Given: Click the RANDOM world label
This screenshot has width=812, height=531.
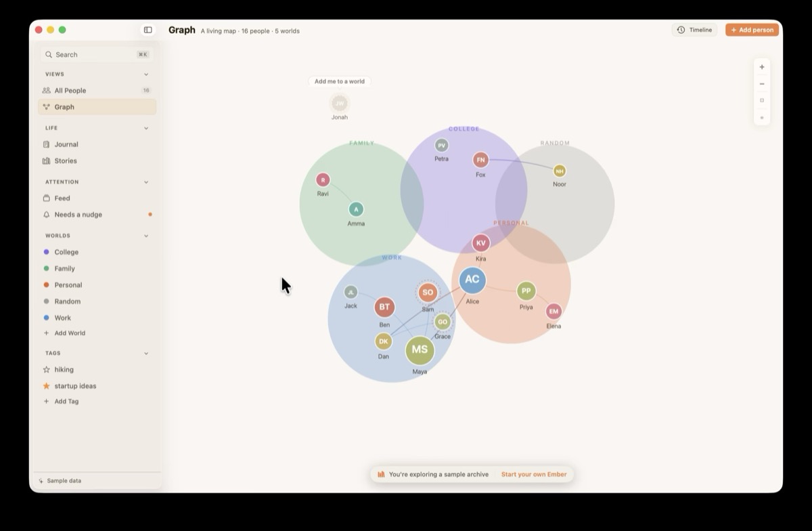Looking at the screenshot, I should click(555, 143).
